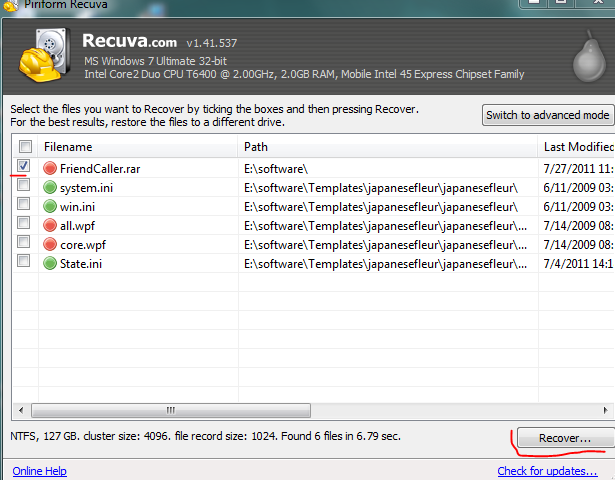Tick the checkbox for State.ini
Viewport: 615px width, 480px height.
click(24, 260)
